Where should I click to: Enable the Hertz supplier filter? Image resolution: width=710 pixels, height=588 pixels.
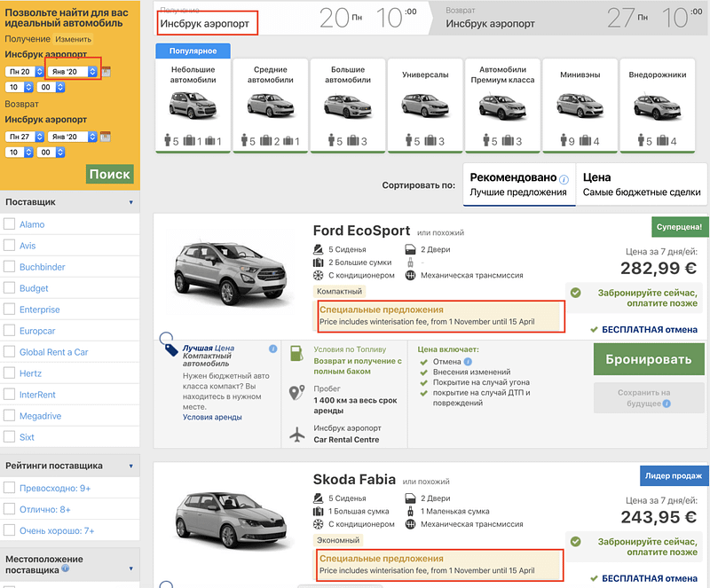9,373
